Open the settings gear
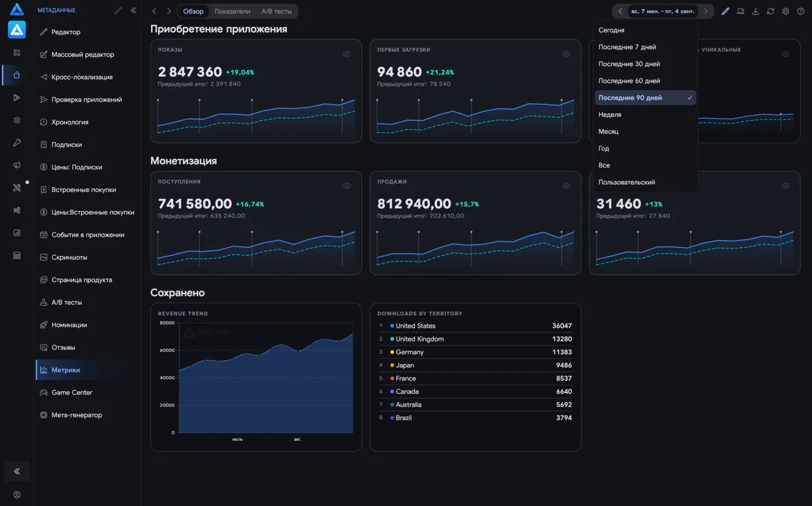The width and height of the screenshot is (812, 506). 785,11
